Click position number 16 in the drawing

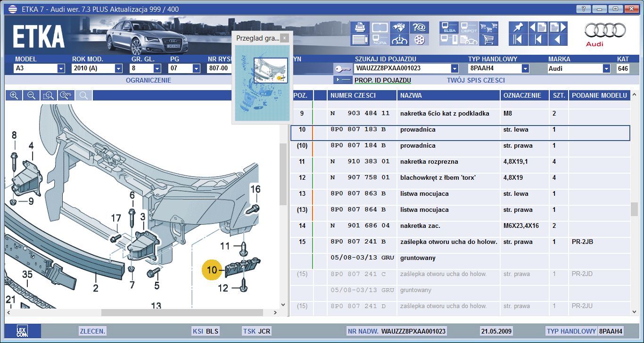(255, 189)
